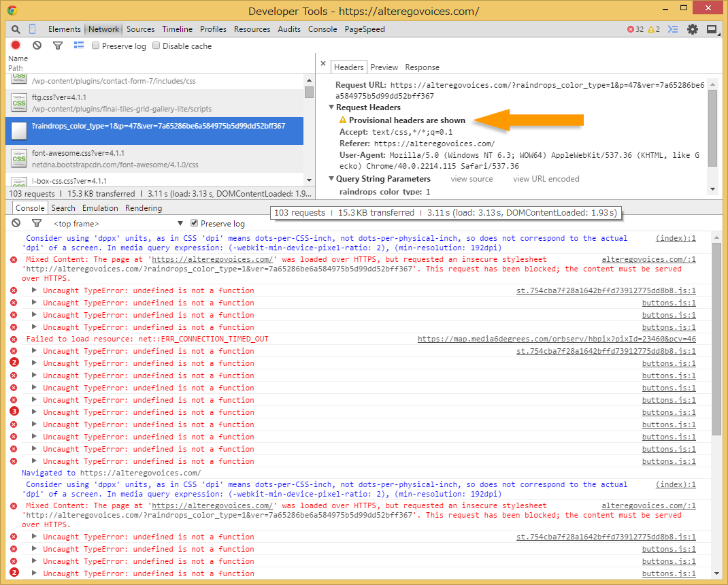The width and height of the screenshot is (728, 585).
Task: Open the console filter funnel icon
Action: tap(37, 223)
